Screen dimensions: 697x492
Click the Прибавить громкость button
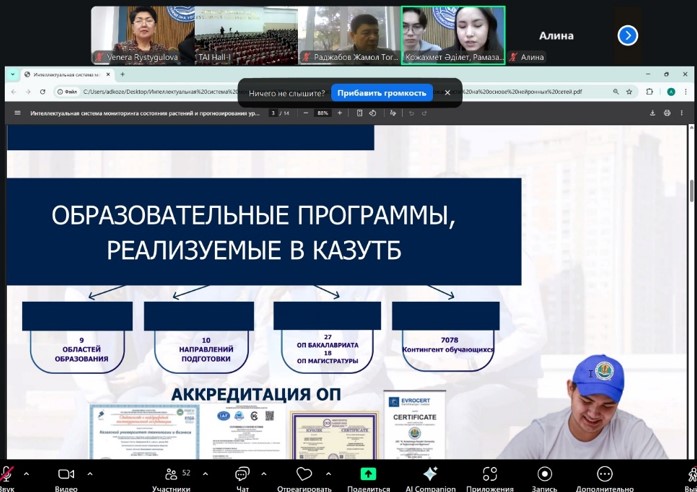[x=381, y=93]
